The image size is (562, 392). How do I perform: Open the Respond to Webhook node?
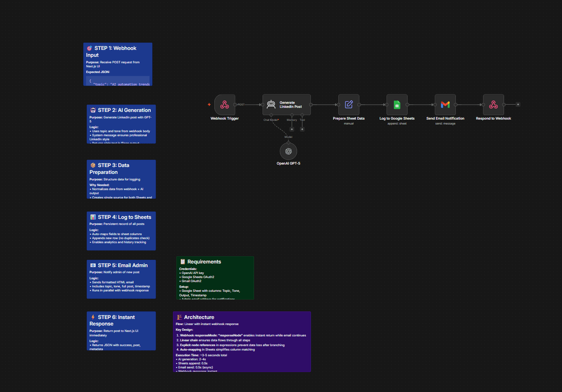click(494, 104)
